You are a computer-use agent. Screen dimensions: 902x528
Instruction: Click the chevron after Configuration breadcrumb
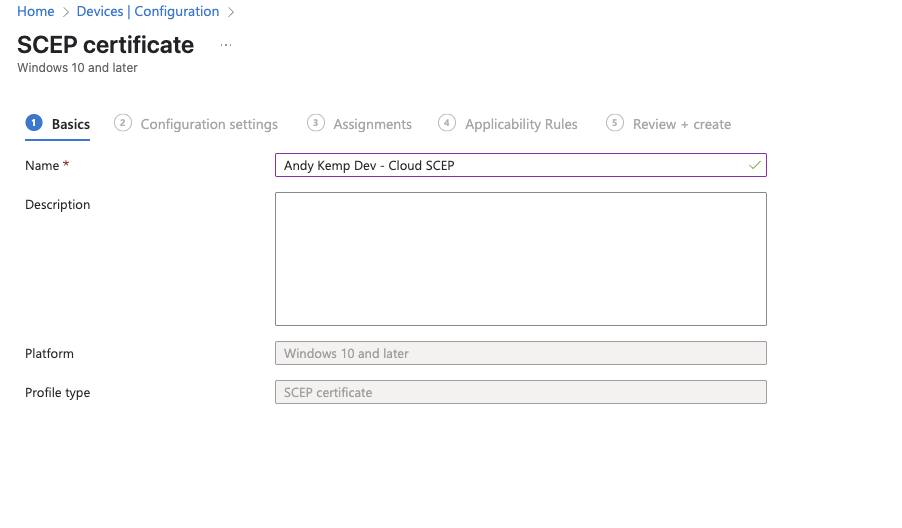click(231, 12)
